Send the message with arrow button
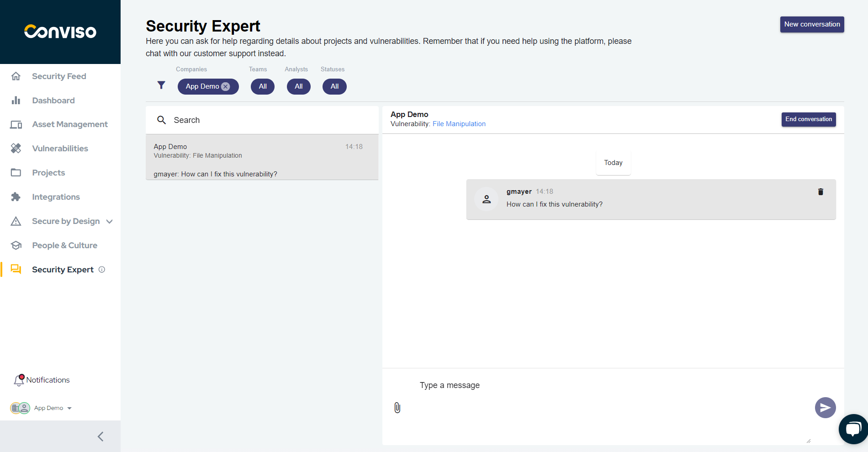This screenshot has width=868, height=452. pos(826,408)
